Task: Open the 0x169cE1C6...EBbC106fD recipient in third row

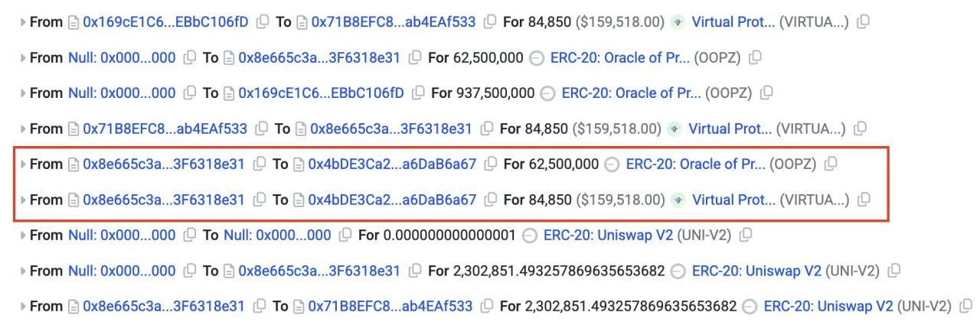Action: coord(321,93)
